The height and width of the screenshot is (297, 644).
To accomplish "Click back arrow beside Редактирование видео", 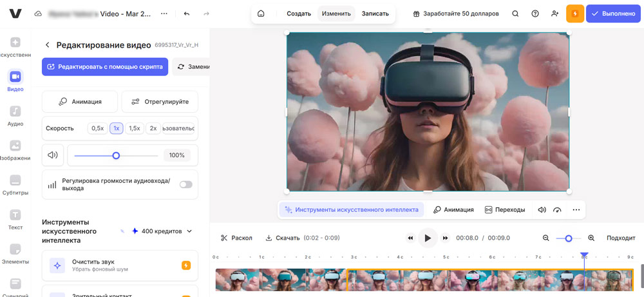I will [x=47, y=45].
